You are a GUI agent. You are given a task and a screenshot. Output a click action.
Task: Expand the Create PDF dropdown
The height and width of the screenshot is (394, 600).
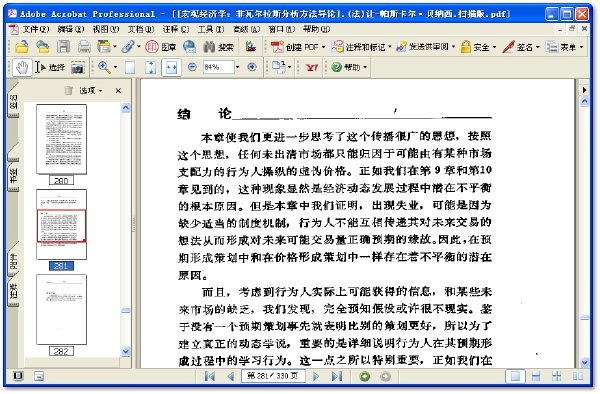[323, 47]
